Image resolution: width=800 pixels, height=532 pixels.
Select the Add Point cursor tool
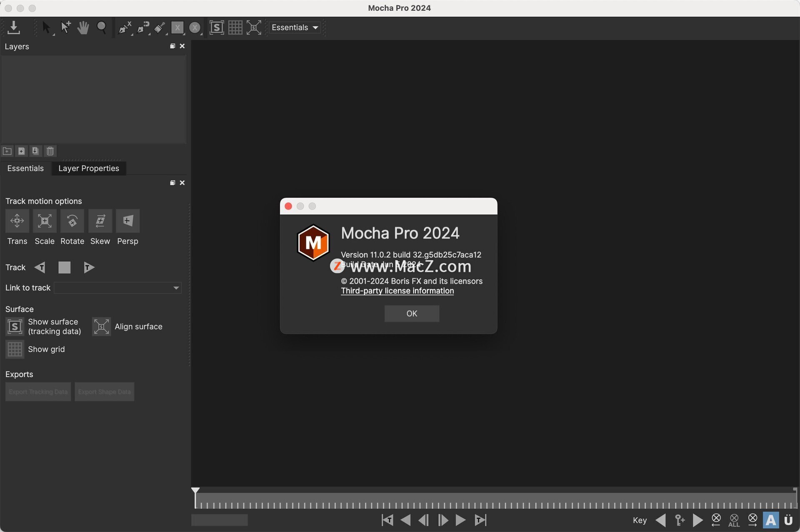(65, 27)
